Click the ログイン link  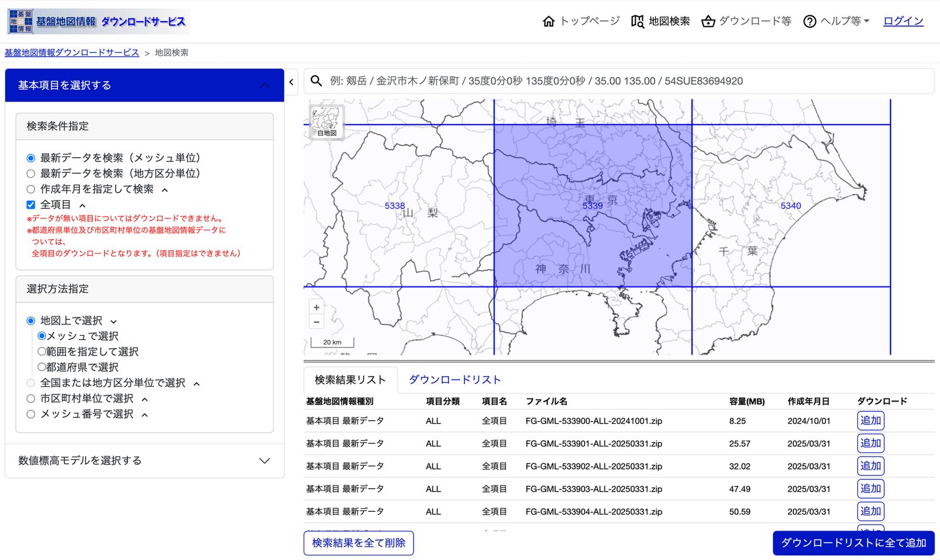(x=904, y=21)
